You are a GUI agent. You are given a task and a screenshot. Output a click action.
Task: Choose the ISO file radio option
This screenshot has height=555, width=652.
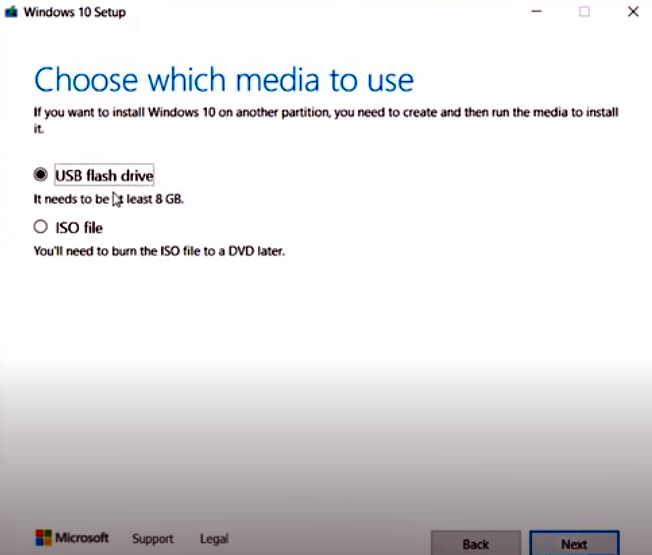coord(40,227)
